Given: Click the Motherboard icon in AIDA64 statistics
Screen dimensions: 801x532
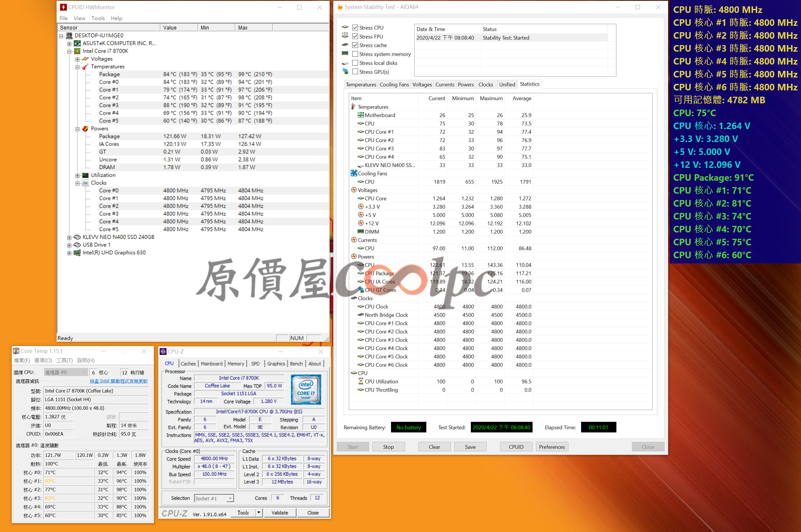Looking at the screenshot, I should [x=361, y=115].
